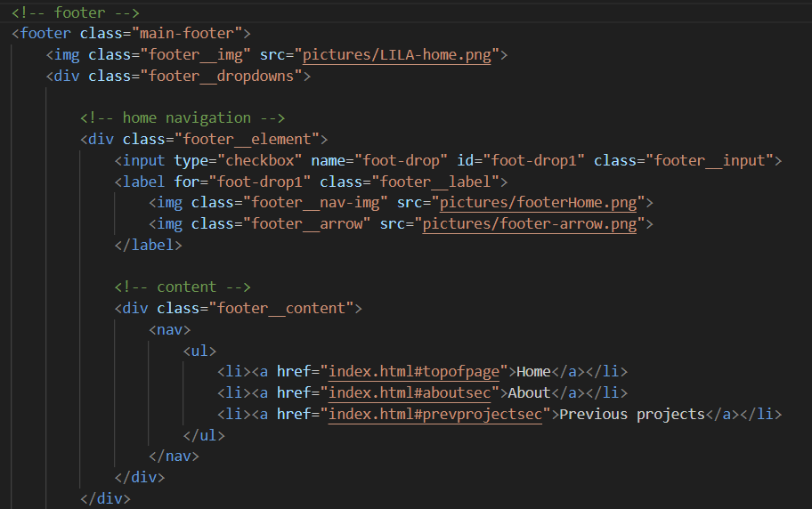Click the opening <nav> tag
This screenshot has height=509, width=812.
coord(170,329)
